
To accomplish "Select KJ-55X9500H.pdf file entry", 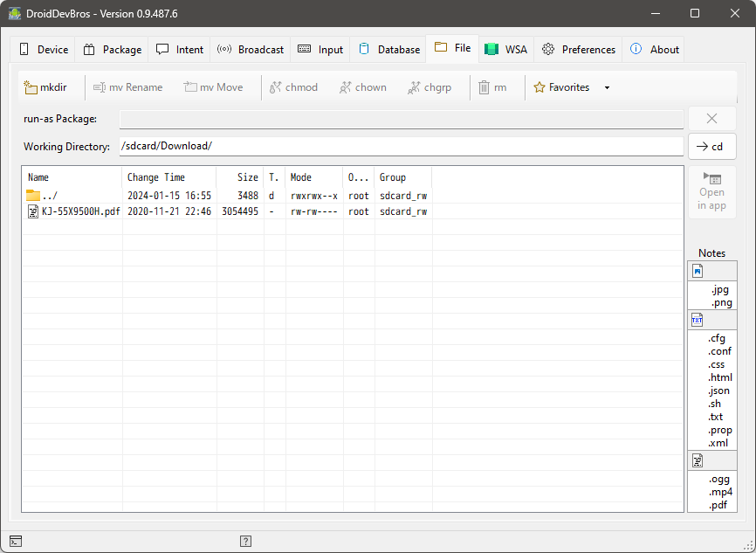I will 74,211.
